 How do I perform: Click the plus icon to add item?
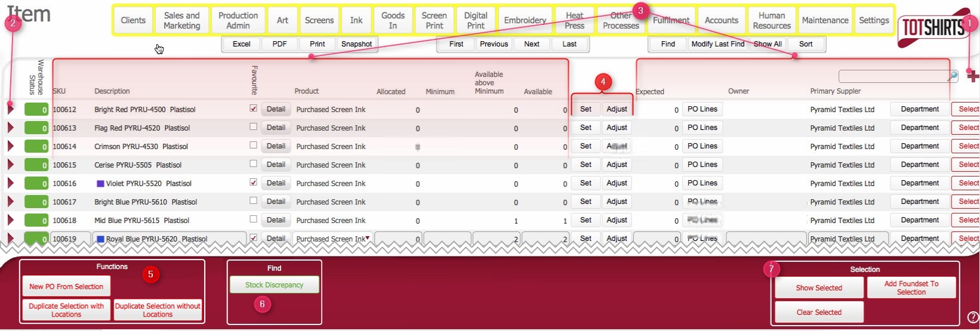(973, 76)
